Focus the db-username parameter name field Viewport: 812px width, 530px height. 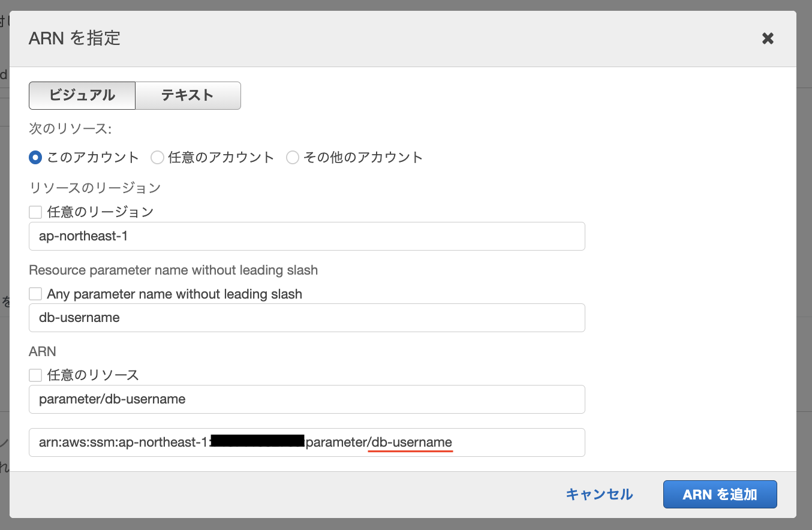pyautogui.click(x=307, y=318)
